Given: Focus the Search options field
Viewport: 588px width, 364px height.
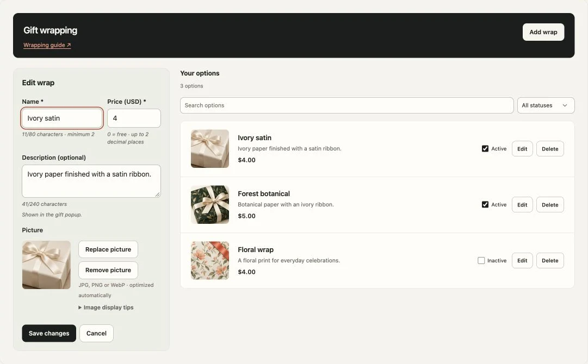Looking at the screenshot, I should (346, 105).
